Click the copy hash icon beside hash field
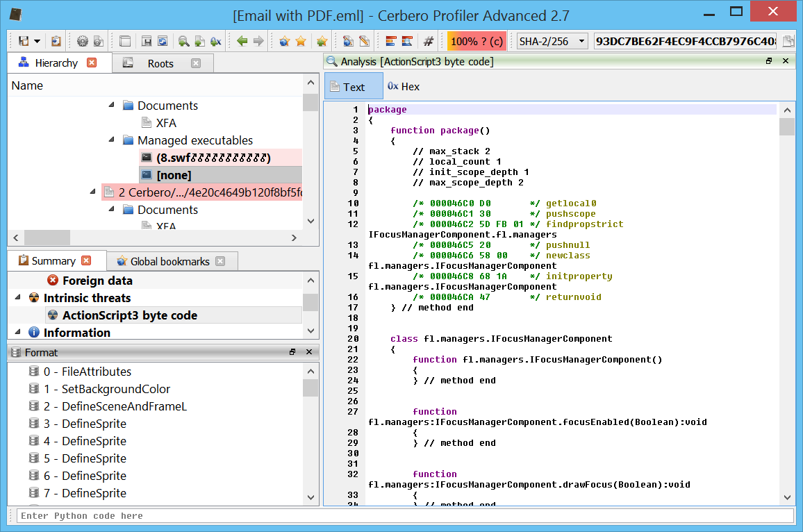Viewport: 803px width, 532px height. pyautogui.click(x=788, y=42)
